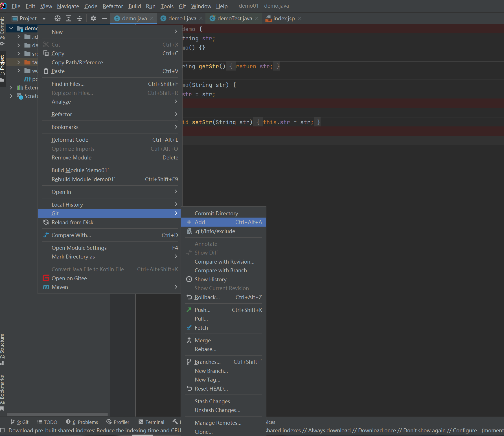Screen dimensions: 504x436
Task: Switch to the demo1.java tab
Action: point(182,18)
